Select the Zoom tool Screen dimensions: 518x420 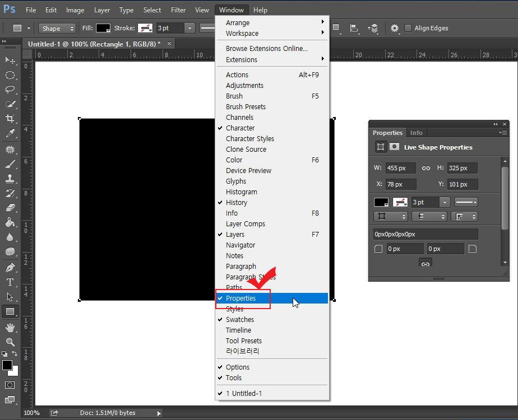click(10, 342)
